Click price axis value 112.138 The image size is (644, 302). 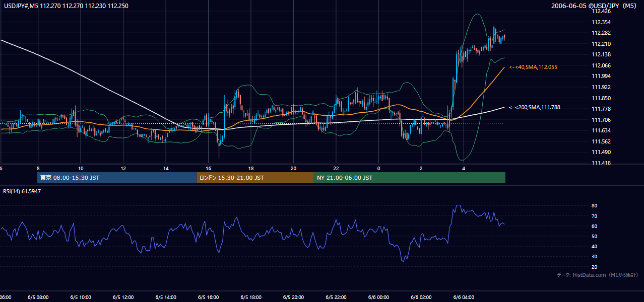tap(601, 54)
